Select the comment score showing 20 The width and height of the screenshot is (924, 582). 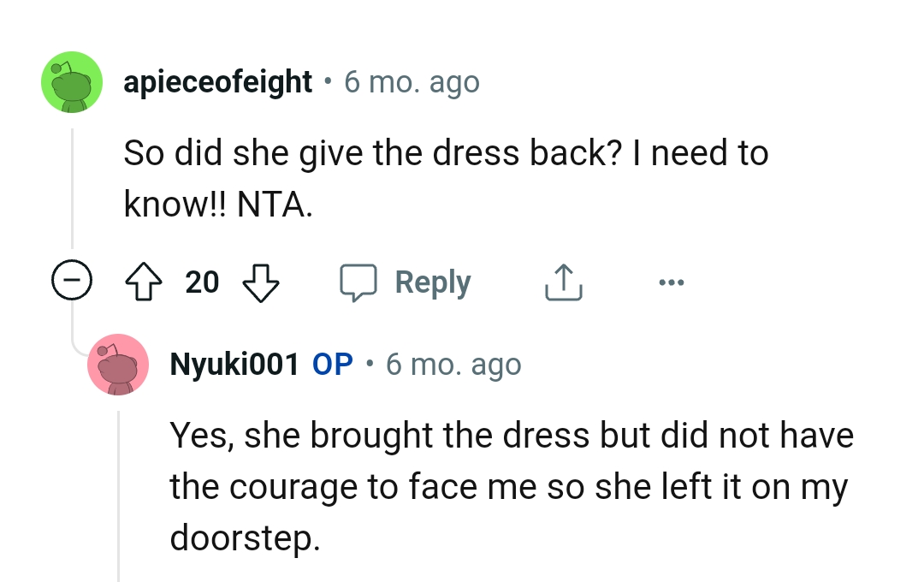click(202, 281)
